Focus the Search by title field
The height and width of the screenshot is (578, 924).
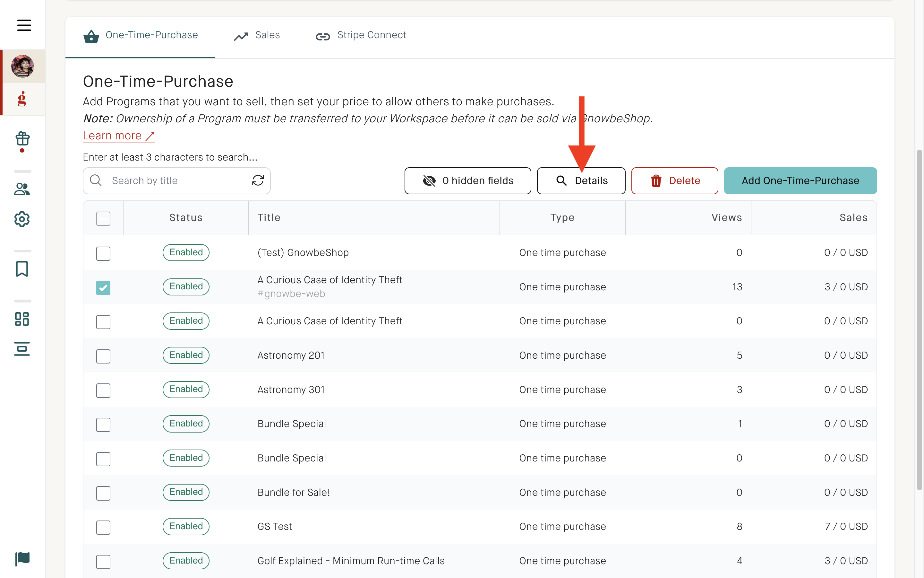tap(177, 181)
